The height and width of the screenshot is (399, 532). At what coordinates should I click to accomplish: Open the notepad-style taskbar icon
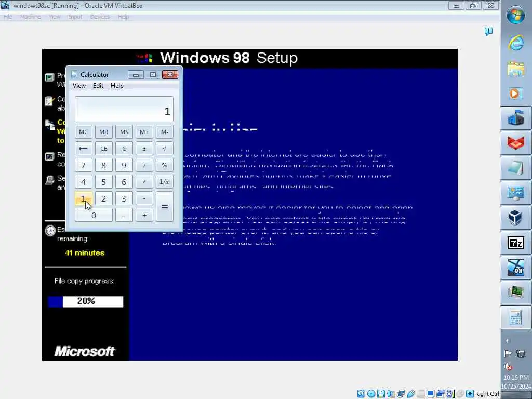point(516,168)
